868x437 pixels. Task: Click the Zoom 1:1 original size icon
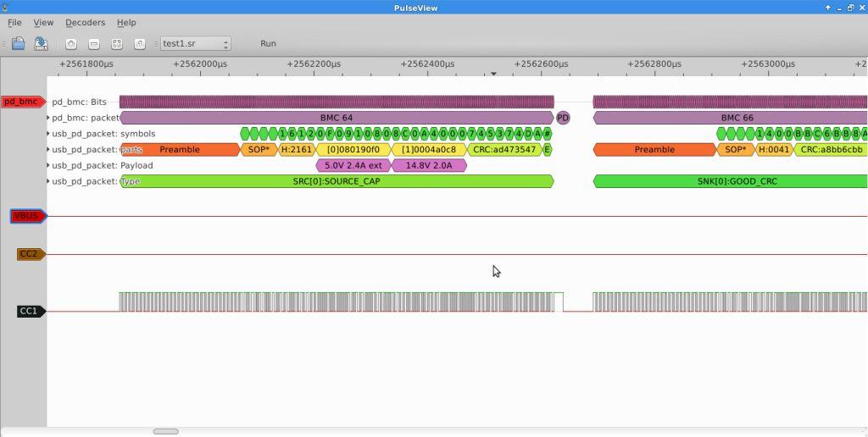pos(140,43)
